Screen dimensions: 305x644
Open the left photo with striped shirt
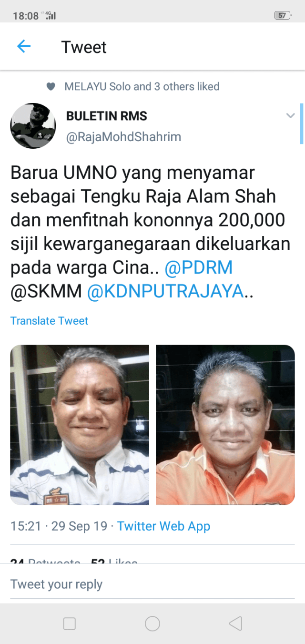[80, 425]
